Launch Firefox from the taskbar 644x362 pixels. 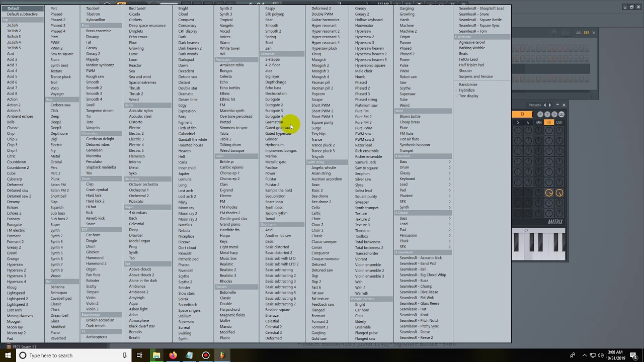[x=173, y=355]
